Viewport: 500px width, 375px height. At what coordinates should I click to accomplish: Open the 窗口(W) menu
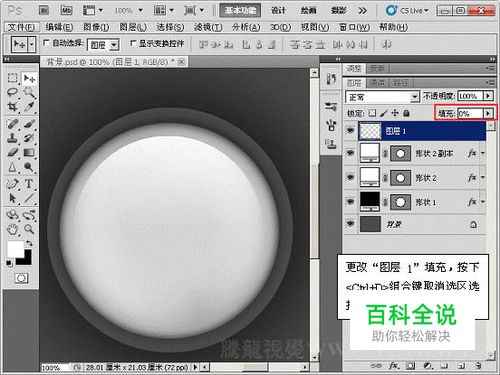tap(354, 27)
